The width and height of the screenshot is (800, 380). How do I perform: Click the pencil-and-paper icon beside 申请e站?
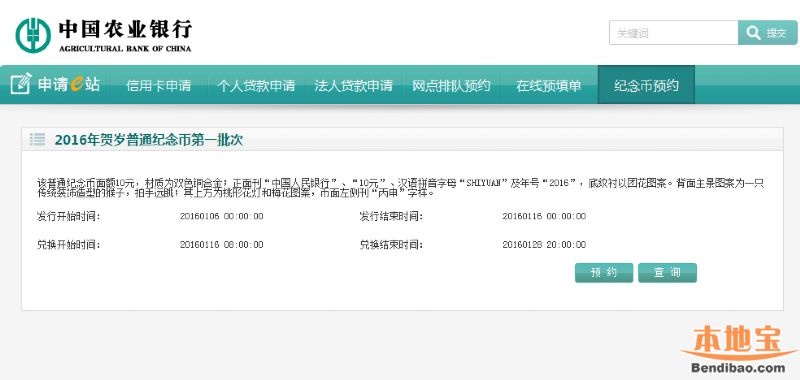tap(21, 84)
